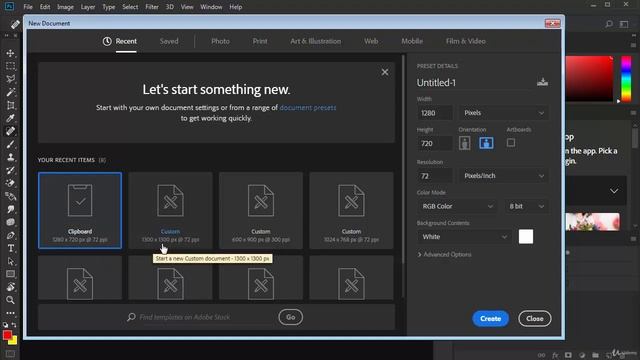640x360 pixels.
Task: Switch to the Mobile tab
Action: tap(412, 41)
